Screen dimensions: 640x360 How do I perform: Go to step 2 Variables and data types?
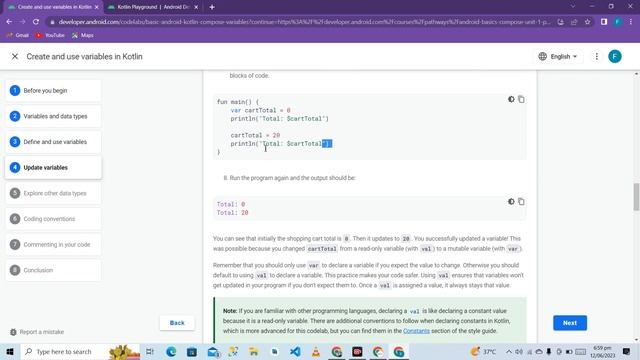pyautogui.click(x=53, y=116)
